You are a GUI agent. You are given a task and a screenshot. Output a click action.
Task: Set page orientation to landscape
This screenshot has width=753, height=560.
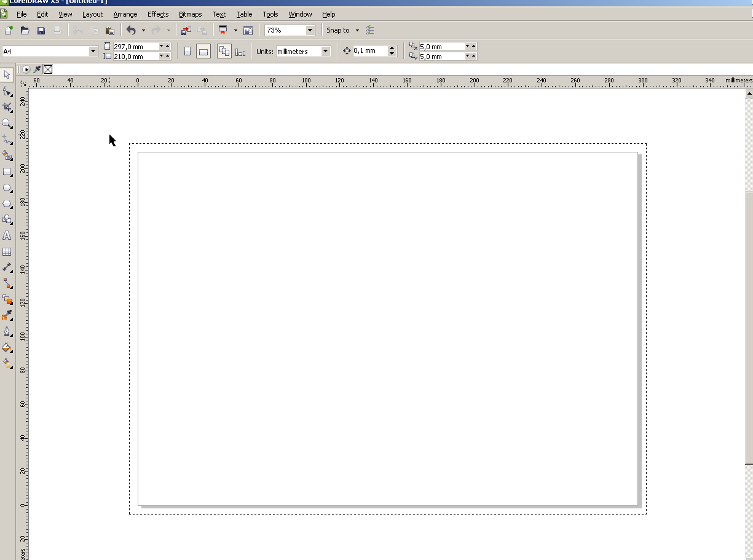(x=203, y=52)
